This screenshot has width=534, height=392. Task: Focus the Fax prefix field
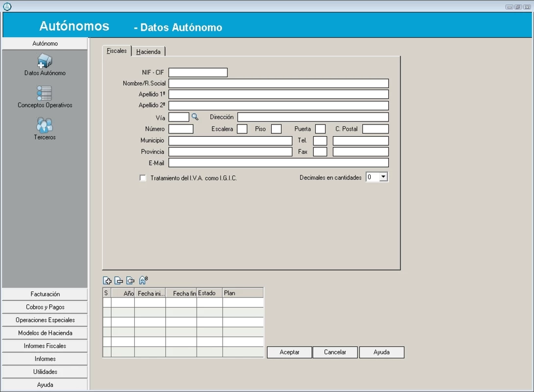click(320, 152)
